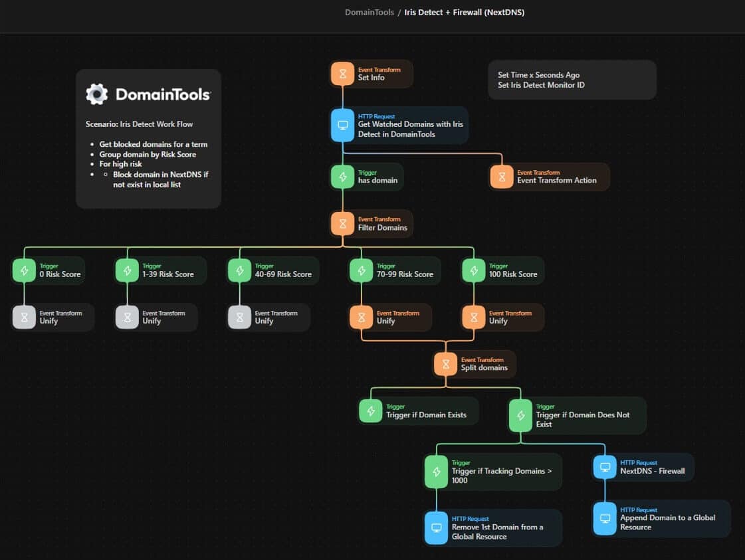Click Append Domain to a Global Resource icon
Viewport: 745px width, 560px height.
coord(605,519)
